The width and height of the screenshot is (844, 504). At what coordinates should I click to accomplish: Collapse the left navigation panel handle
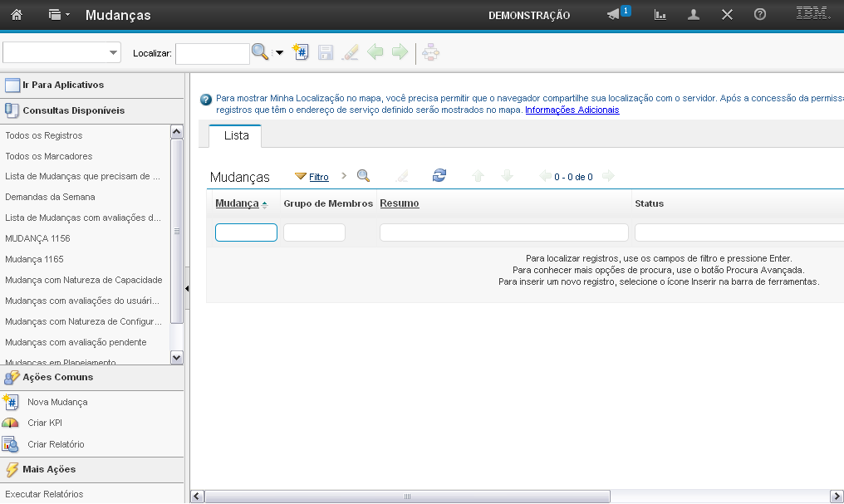(x=187, y=288)
